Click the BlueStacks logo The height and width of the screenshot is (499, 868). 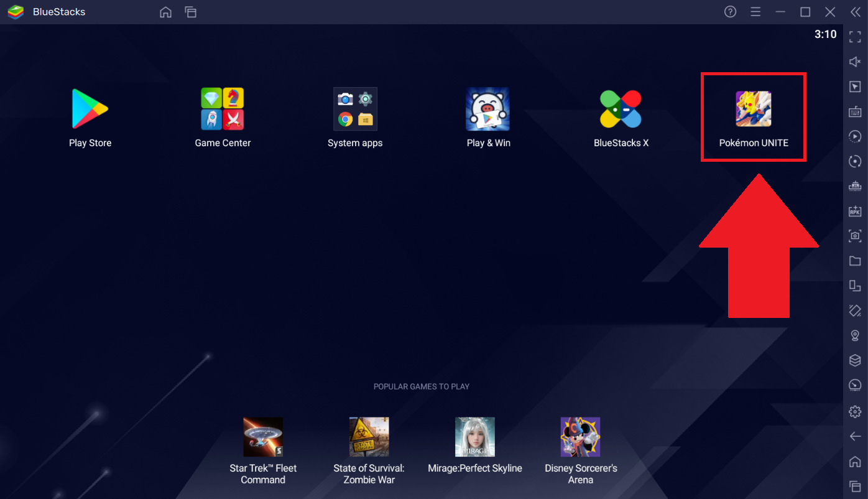point(16,12)
